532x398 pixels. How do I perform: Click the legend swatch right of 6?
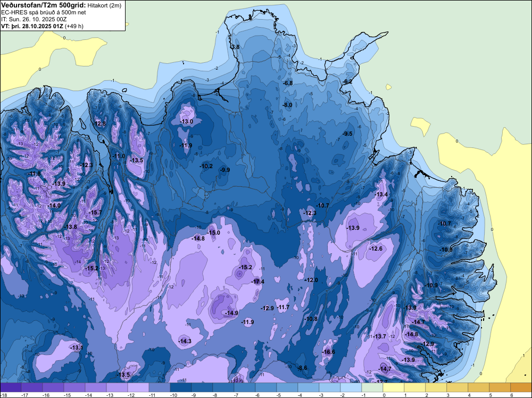[521, 387]
